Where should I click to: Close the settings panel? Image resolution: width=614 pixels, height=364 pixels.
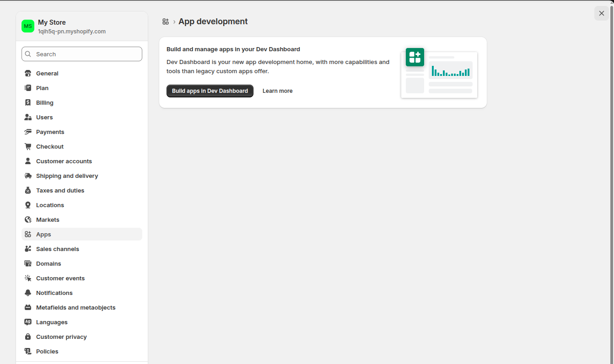pos(602,13)
